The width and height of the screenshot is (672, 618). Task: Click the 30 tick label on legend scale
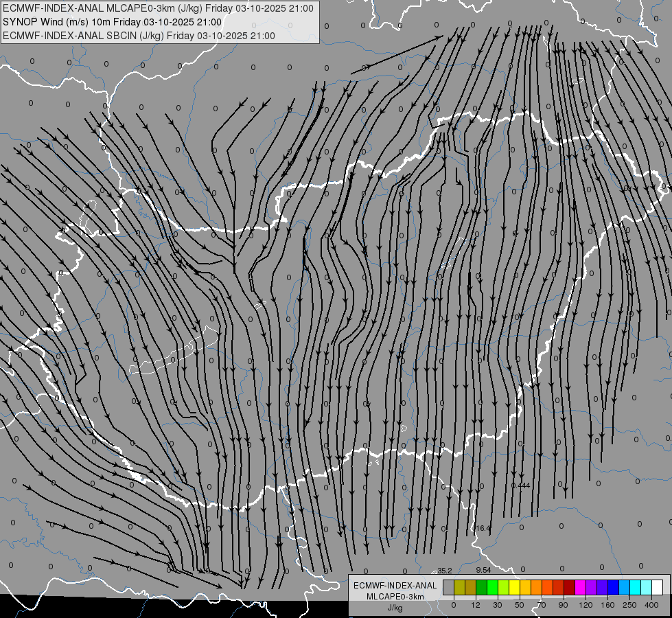click(x=498, y=605)
